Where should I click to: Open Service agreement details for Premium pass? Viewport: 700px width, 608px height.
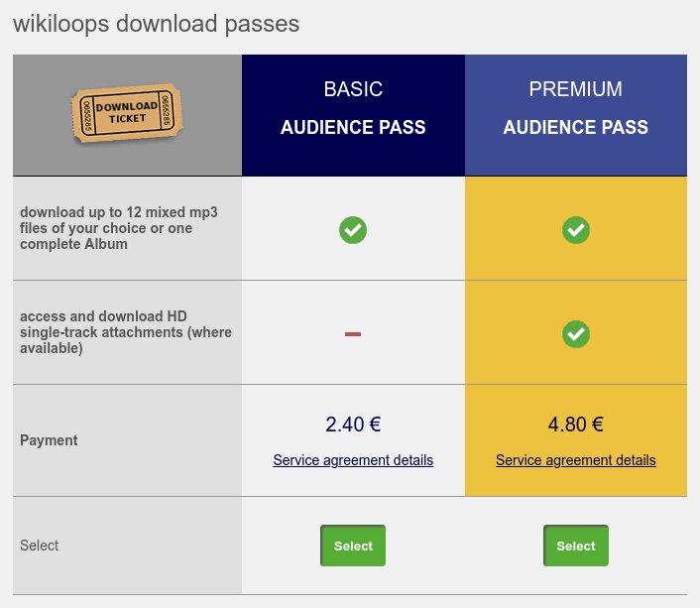(575, 460)
